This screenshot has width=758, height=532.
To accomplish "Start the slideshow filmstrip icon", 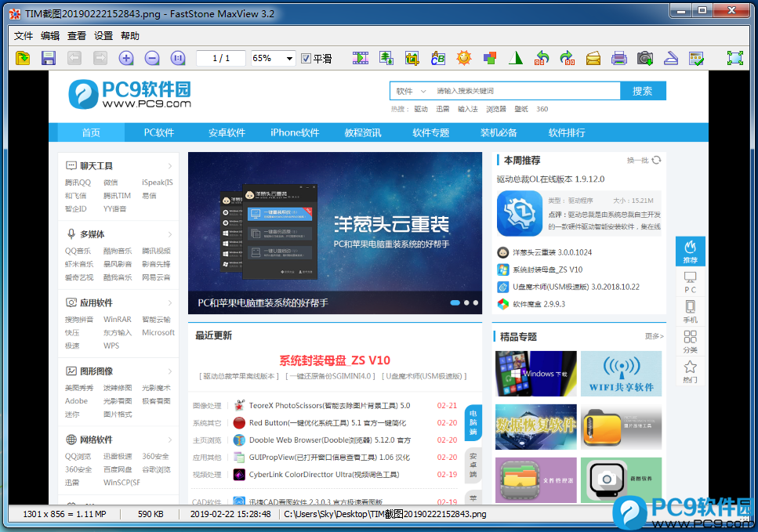I will click(361, 59).
